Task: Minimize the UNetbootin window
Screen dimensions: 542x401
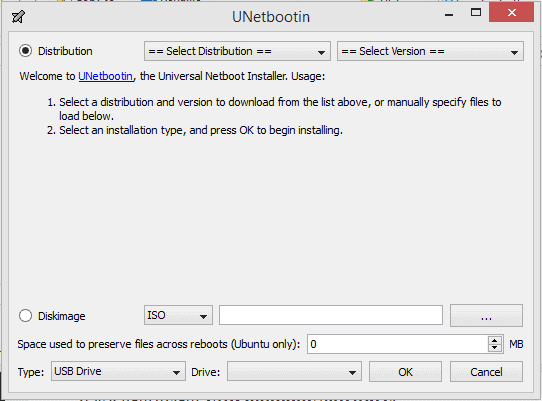Action: coord(449,15)
